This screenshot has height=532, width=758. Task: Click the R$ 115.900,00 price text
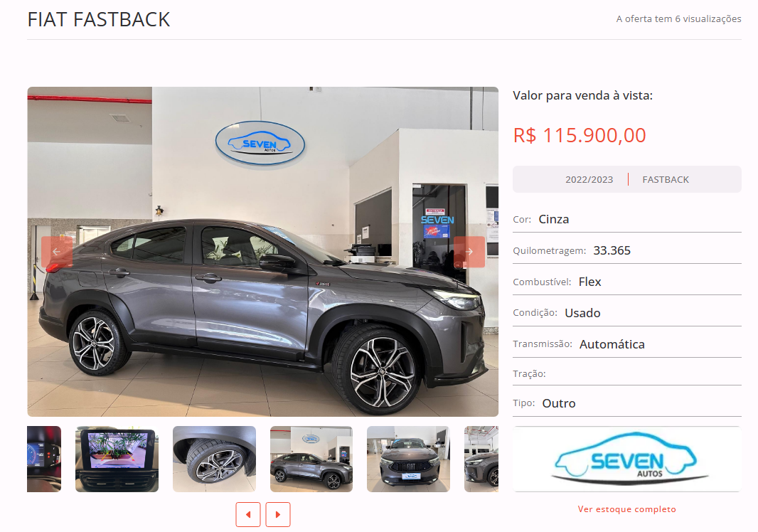(x=579, y=135)
